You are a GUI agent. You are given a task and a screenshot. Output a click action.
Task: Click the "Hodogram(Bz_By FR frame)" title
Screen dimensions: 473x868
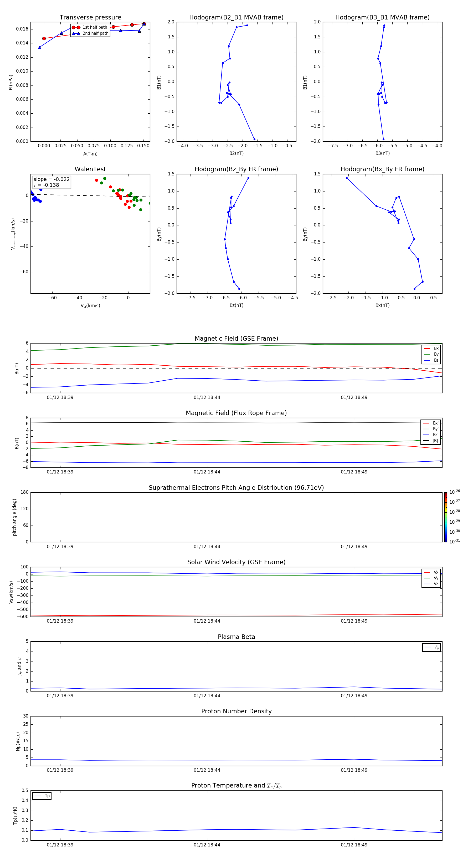(236, 169)
